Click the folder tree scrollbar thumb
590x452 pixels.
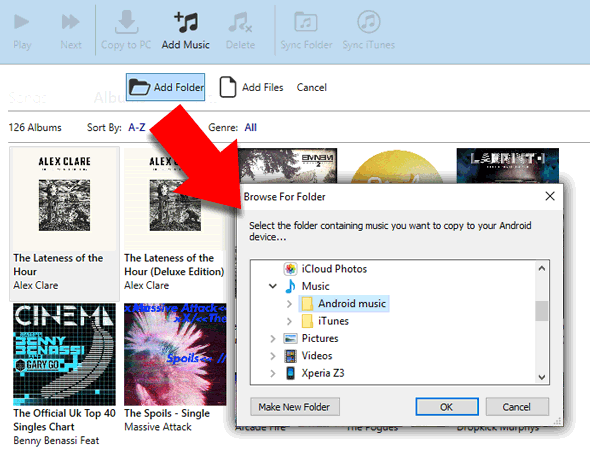[x=542, y=311]
